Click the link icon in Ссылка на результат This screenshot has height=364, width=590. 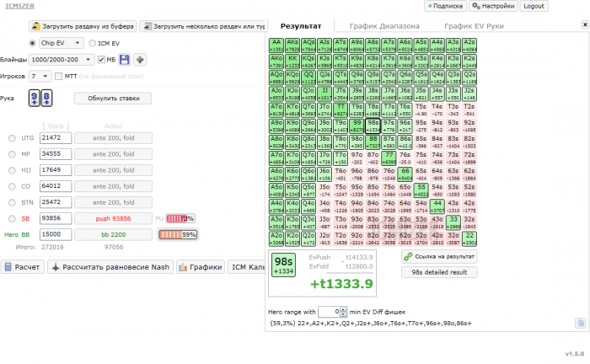[x=408, y=256]
